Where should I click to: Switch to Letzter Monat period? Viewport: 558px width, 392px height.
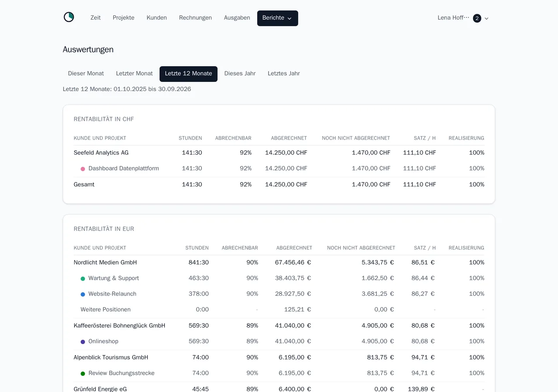[x=134, y=74]
